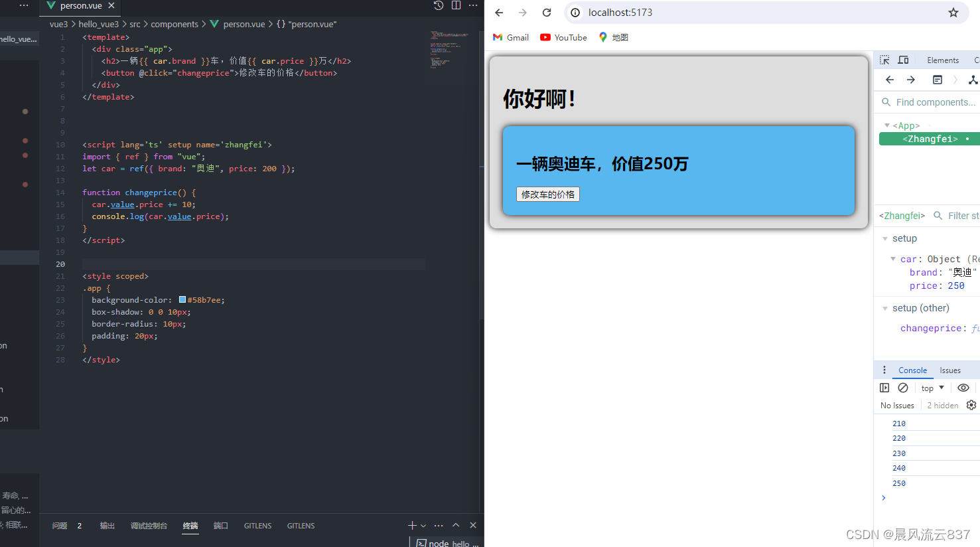This screenshot has width=980, height=547.
Task: Activate DevTools inspect element picker
Action: [x=884, y=60]
